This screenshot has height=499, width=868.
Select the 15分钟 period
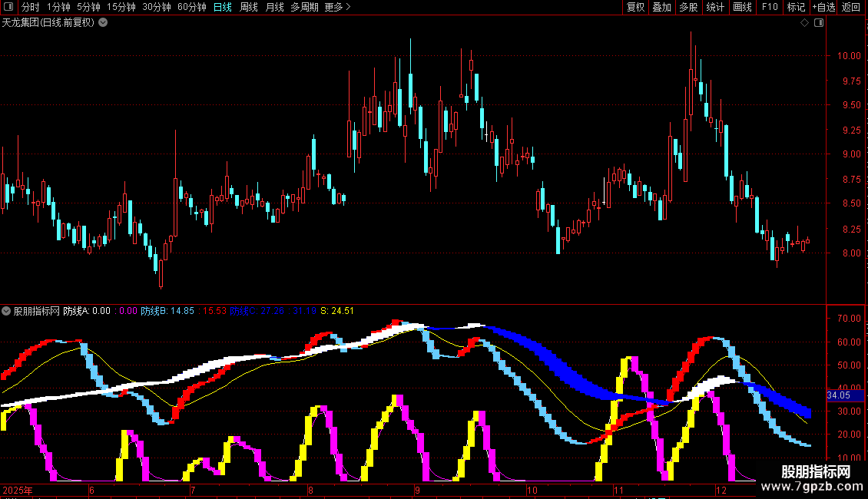coord(121,7)
